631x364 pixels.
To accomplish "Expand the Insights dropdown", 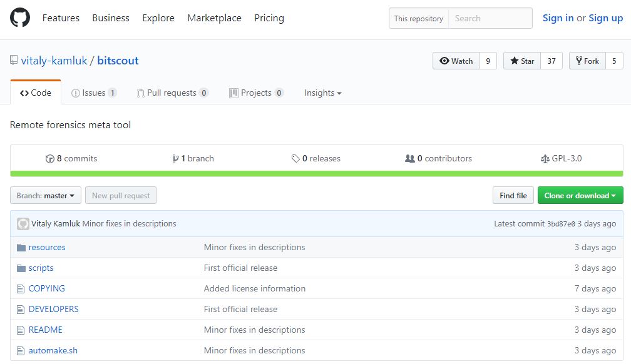I will coord(323,93).
